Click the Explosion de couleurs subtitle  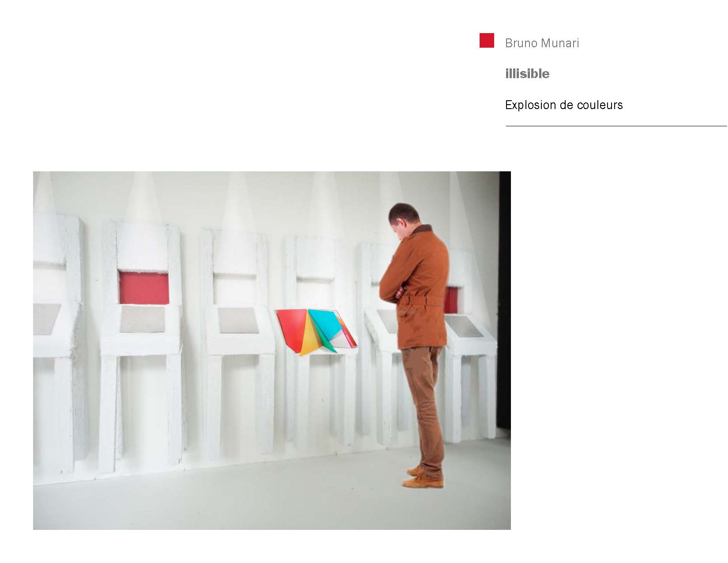click(x=564, y=105)
